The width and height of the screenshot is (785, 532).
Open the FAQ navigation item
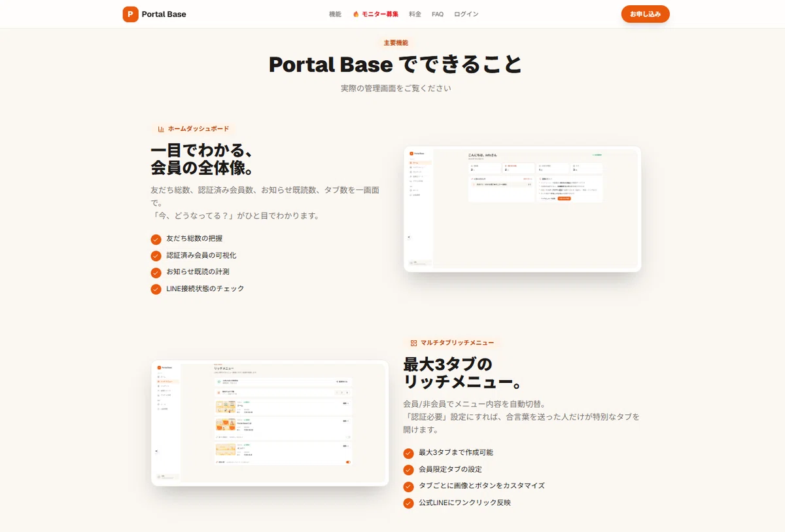click(x=438, y=14)
